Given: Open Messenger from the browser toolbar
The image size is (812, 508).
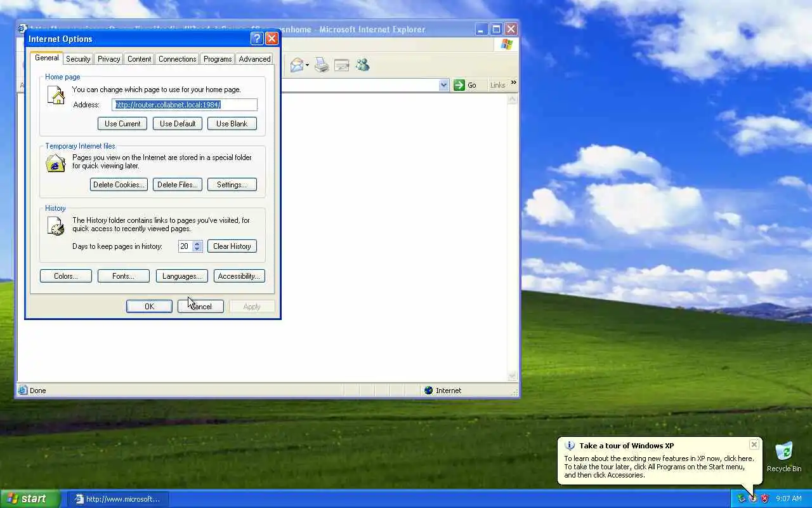Looking at the screenshot, I should point(362,65).
